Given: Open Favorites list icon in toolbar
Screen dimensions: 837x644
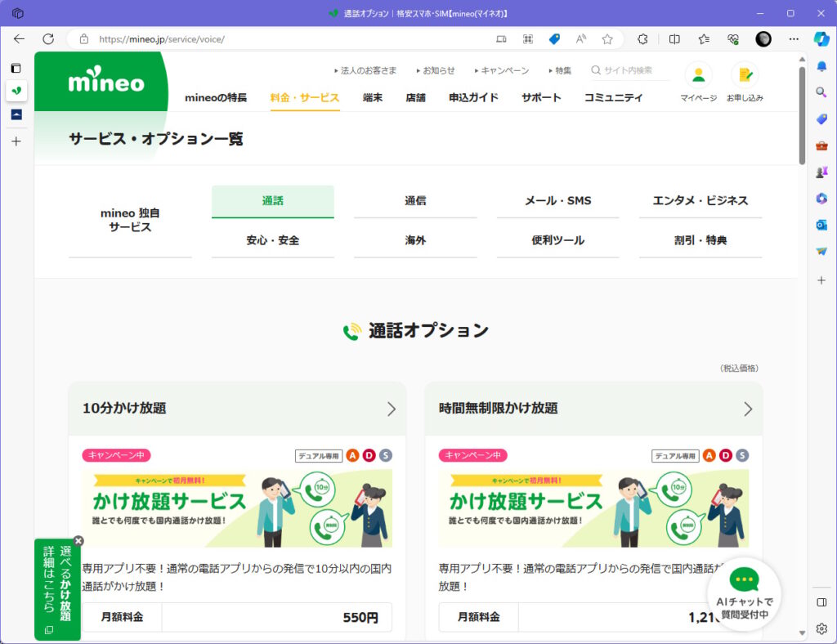Looking at the screenshot, I should (704, 39).
